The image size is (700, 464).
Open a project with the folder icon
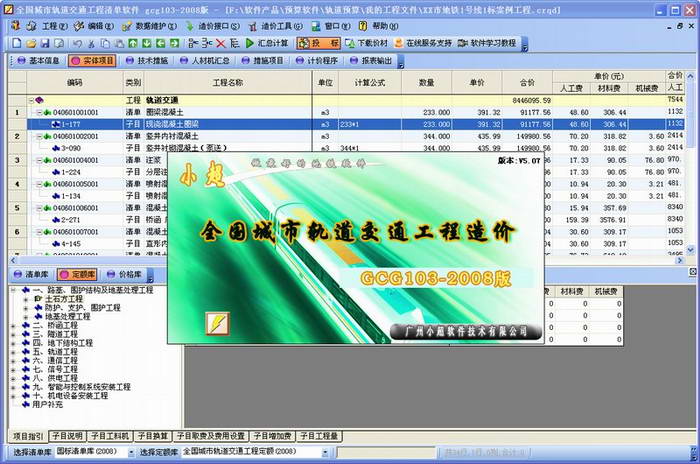tap(31, 43)
